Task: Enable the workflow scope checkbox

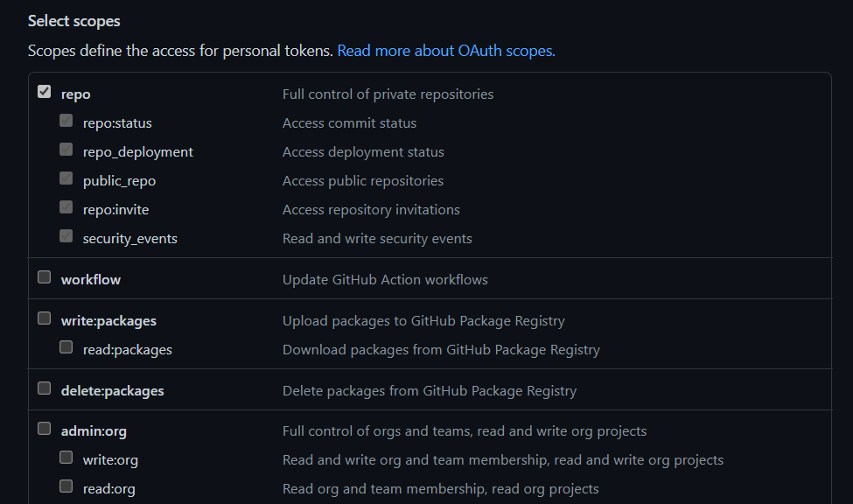Action: coord(45,277)
